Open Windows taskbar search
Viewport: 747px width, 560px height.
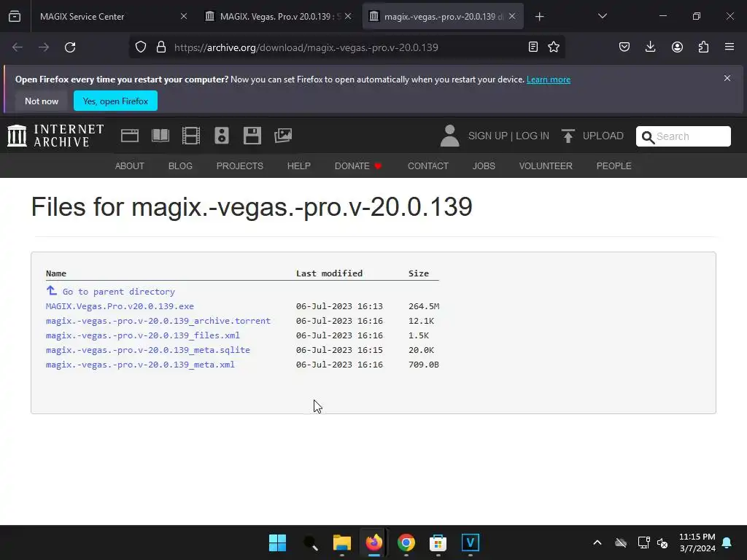coord(310,542)
